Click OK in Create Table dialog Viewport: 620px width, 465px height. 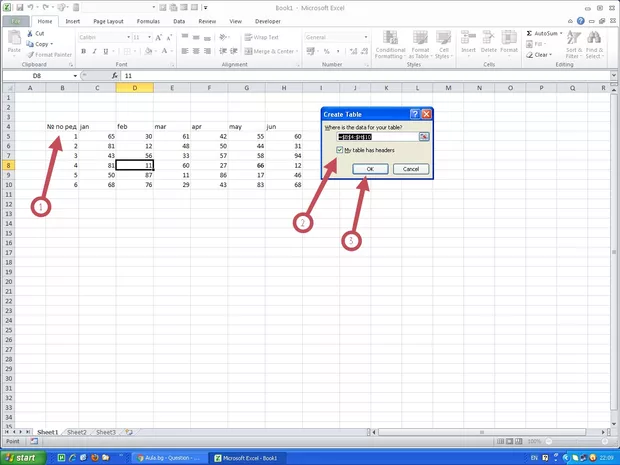point(370,169)
